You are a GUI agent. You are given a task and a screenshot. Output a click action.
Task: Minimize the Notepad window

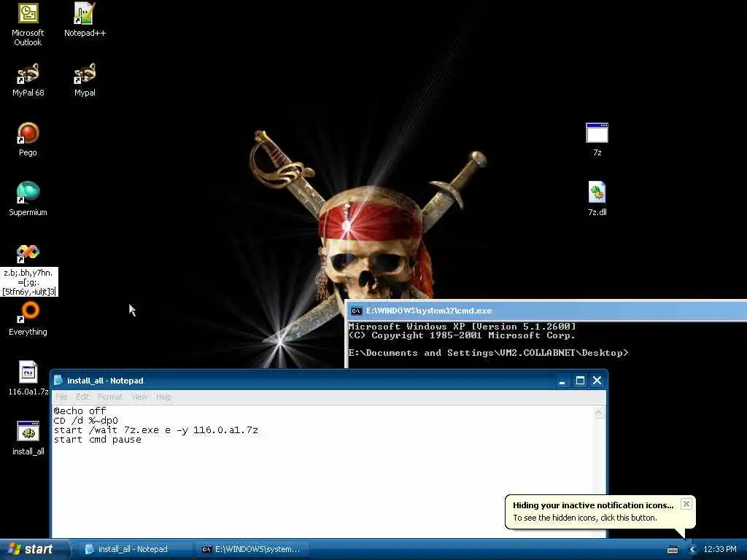click(562, 381)
